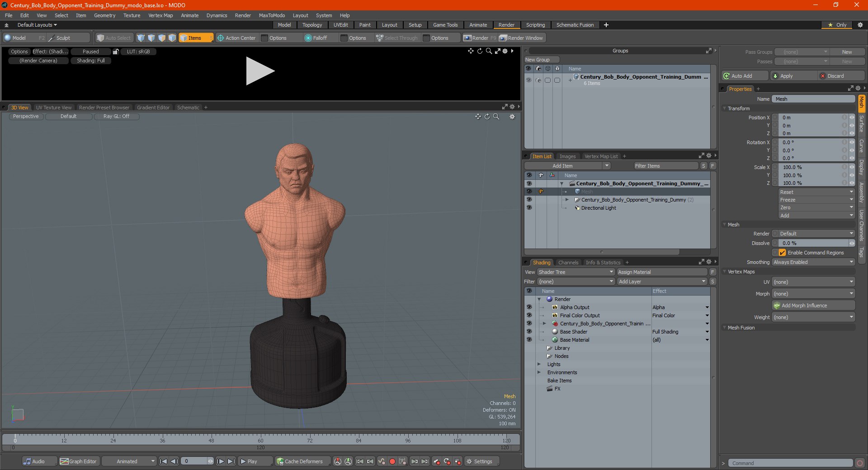868x470 pixels.
Task: Click the New Group button
Action: pyautogui.click(x=541, y=60)
